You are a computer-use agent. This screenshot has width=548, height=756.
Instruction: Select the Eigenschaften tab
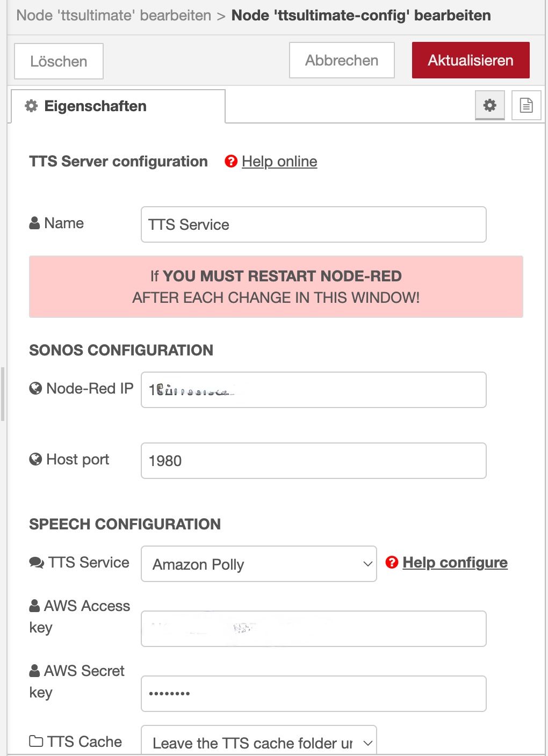[118, 106]
